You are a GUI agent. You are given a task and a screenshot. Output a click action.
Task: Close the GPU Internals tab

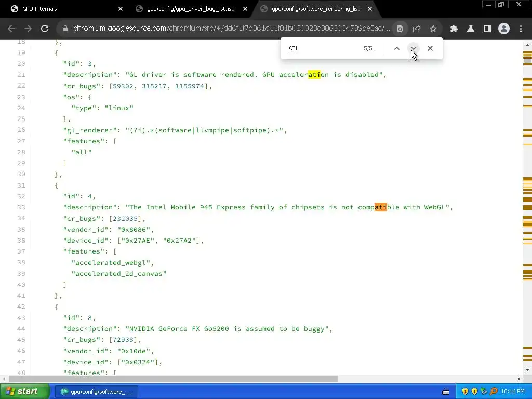(x=121, y=9)
